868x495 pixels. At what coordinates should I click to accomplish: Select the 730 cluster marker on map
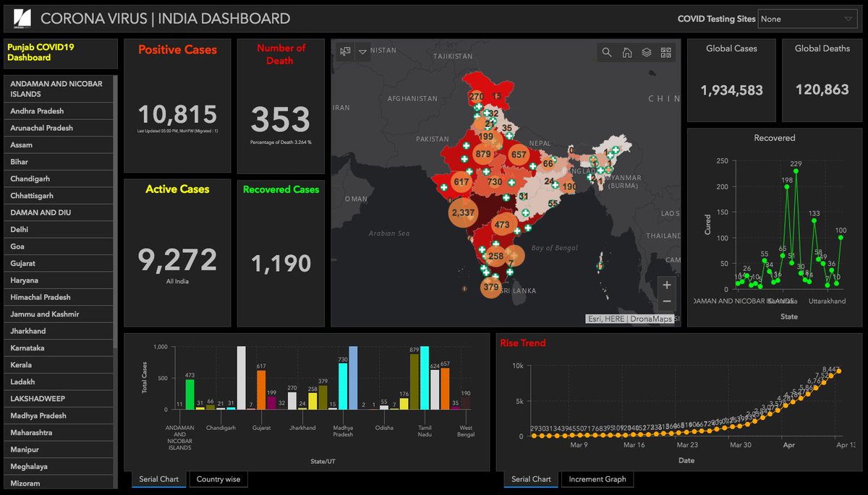pyautogui.click(x=495, y=182)
